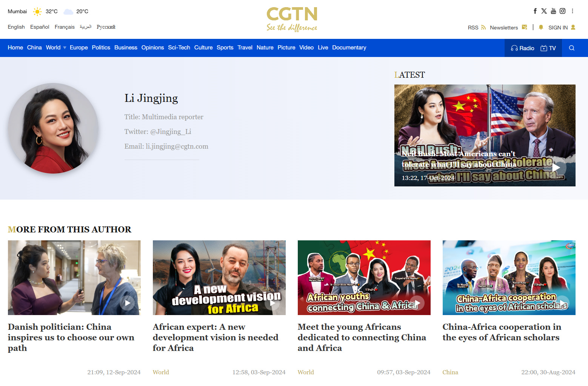Open the Documentary section

349,48
